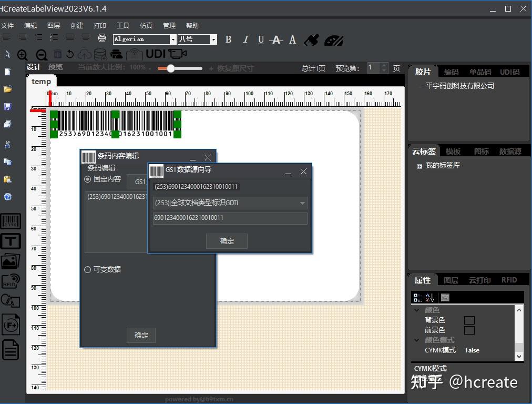Screen dimensions: 532x404
Task: Click the zoom ratio slider handle
Action: 170,68
